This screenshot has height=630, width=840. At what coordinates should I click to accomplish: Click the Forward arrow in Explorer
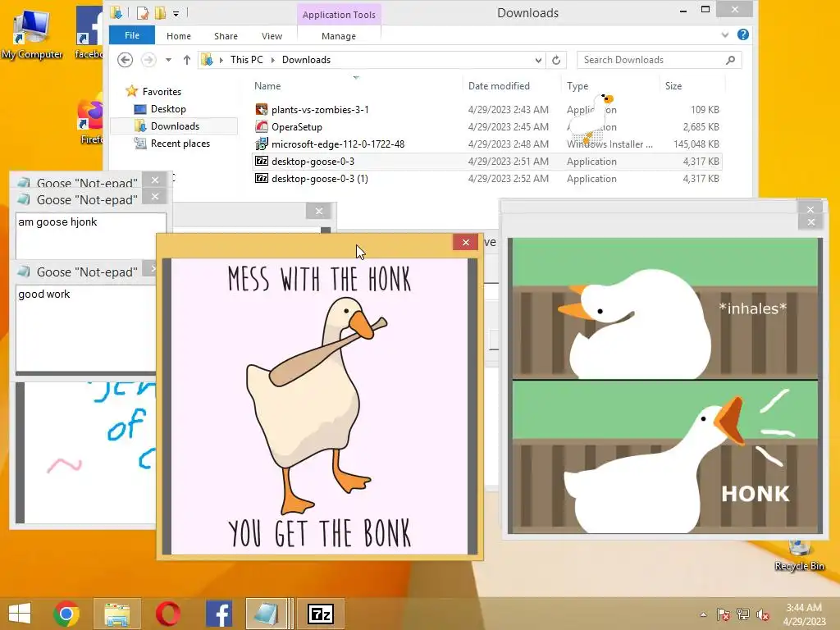coord(148,60)
